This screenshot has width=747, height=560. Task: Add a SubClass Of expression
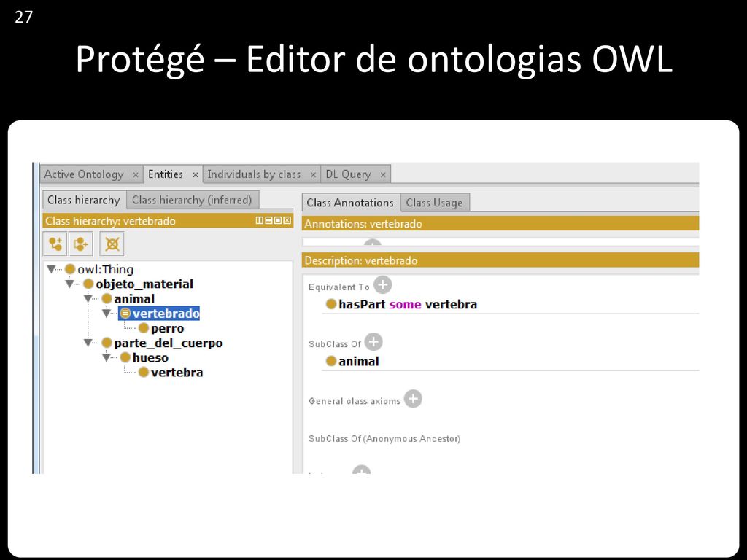click(373, 342)
